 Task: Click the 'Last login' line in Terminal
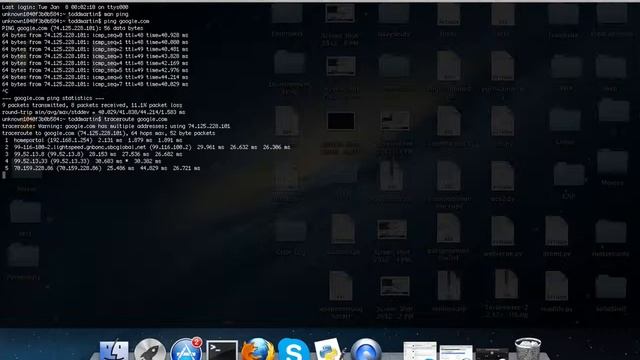click(x=65, y=7)
